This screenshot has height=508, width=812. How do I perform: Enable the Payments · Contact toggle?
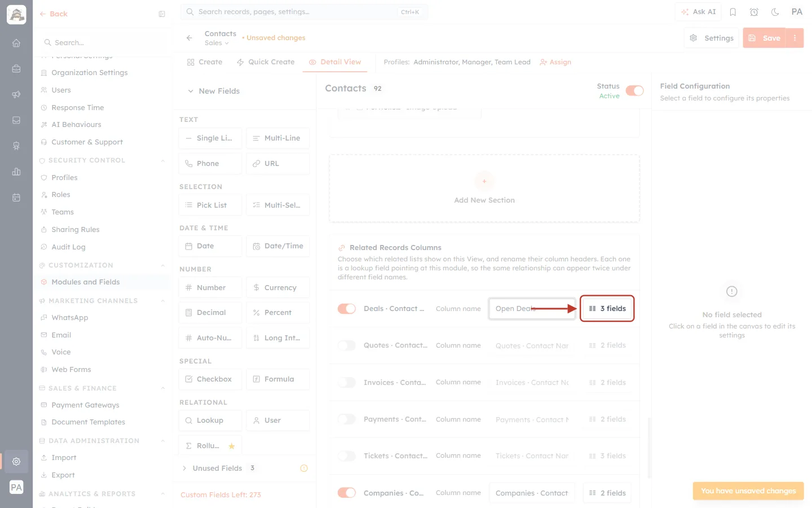[x=347, y=419]
